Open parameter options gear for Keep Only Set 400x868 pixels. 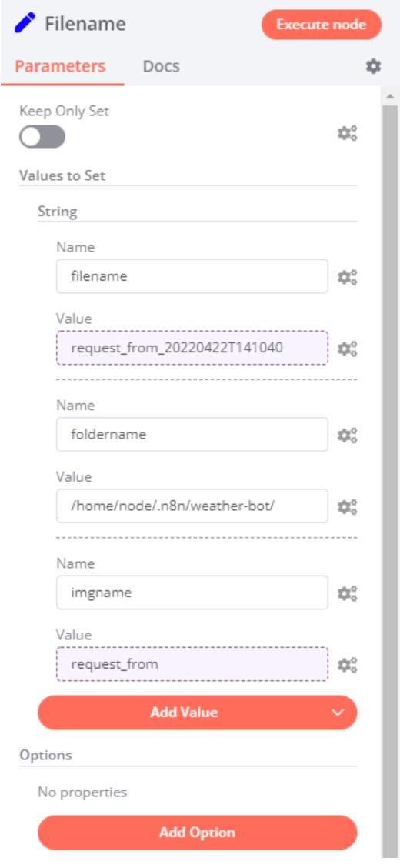point(348,133)
